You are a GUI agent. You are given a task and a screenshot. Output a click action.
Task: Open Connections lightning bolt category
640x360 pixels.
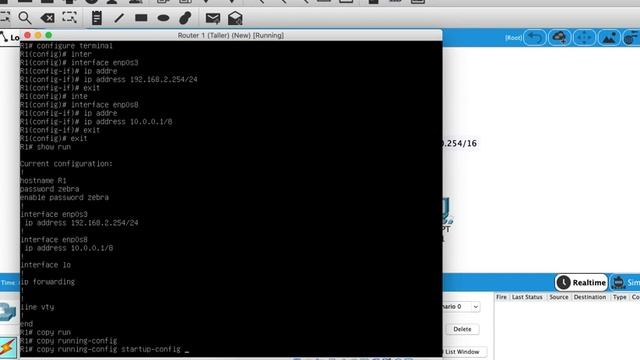8,347
